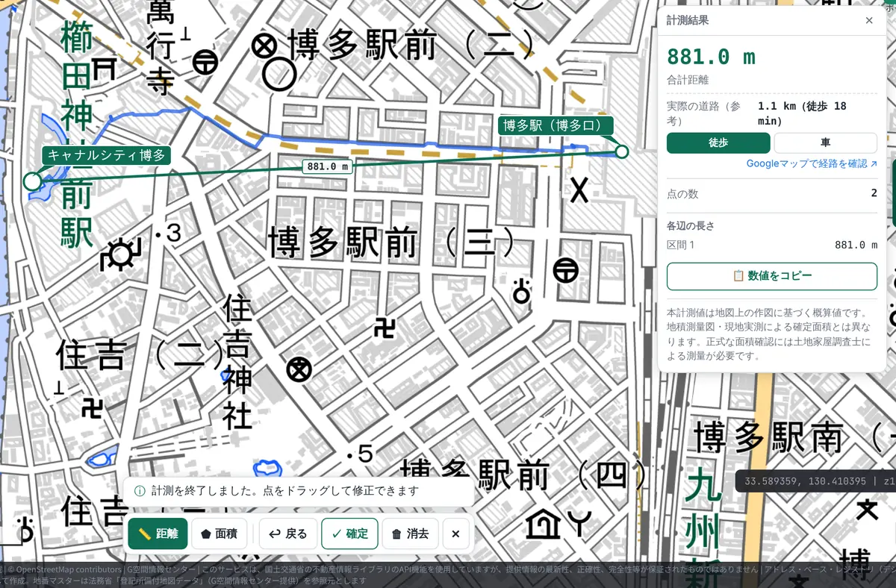Select 徒歩 walking route mode
This screenshot has height=588, width=896.
coord(718,143)
